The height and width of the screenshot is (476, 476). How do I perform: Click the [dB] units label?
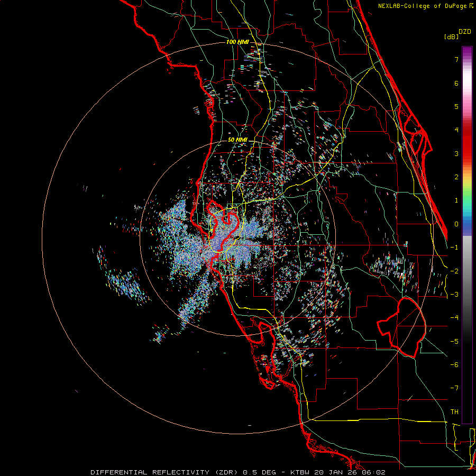tap(451, 37)
